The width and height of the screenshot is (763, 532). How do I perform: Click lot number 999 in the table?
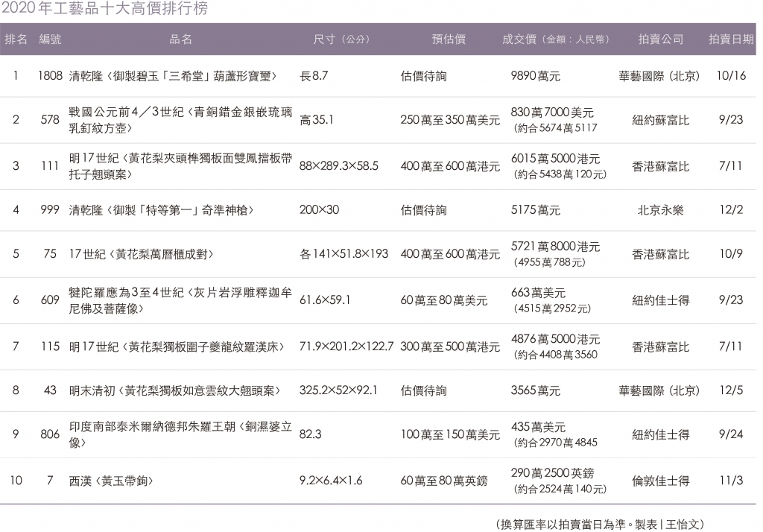[50, 210]
